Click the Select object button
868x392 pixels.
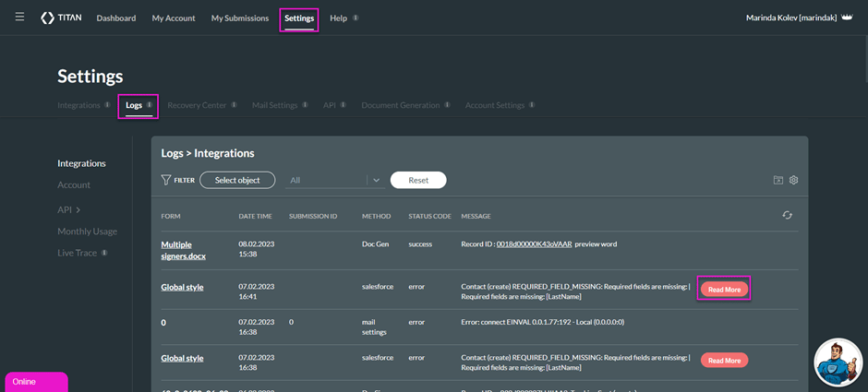(x=237, y=180)
